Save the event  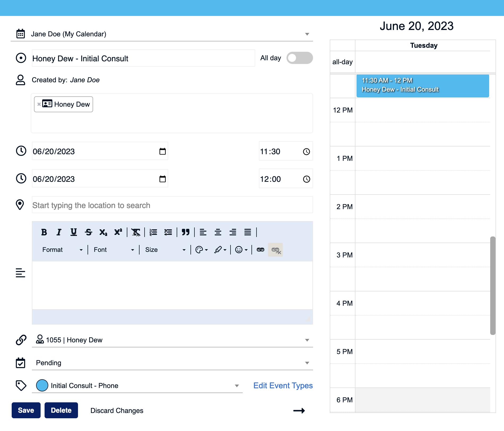(x=26, y=410)
